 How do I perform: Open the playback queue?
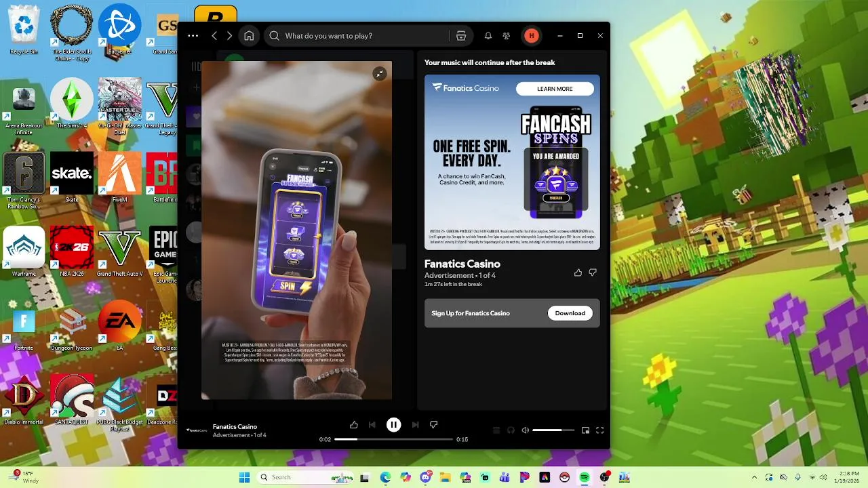[496, 430]
